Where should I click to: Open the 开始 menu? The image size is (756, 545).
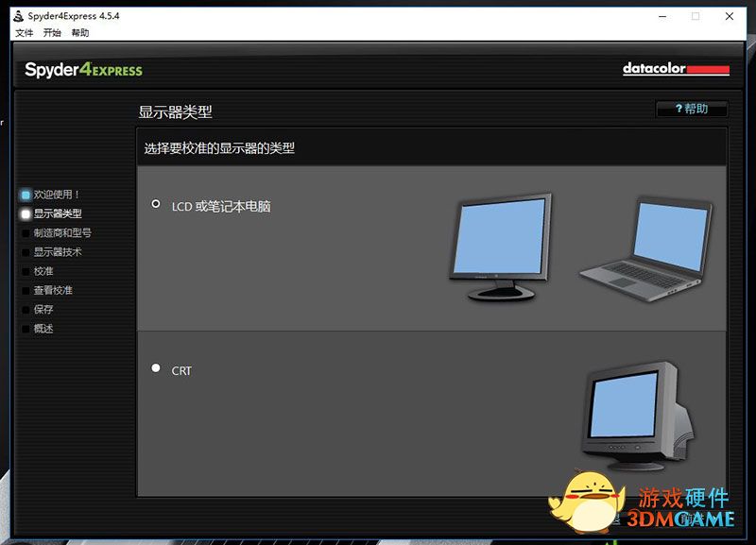52,33
